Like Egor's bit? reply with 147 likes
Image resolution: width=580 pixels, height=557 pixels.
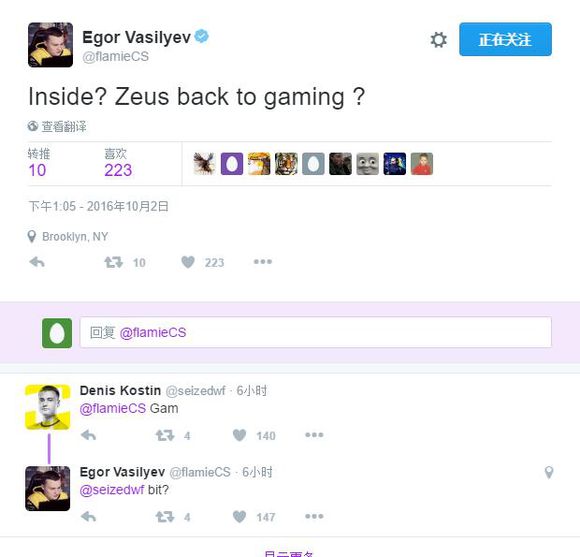coord(239,517)
